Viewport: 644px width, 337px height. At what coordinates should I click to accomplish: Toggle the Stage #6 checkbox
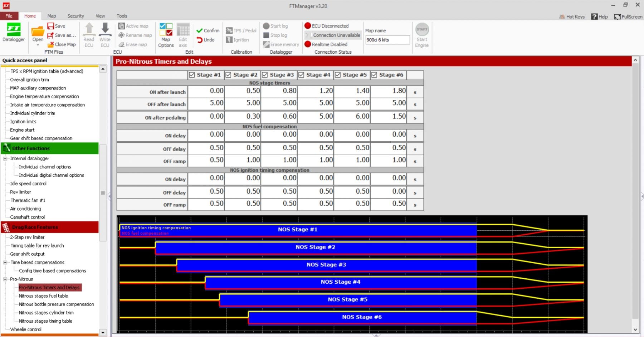point(374,75)
